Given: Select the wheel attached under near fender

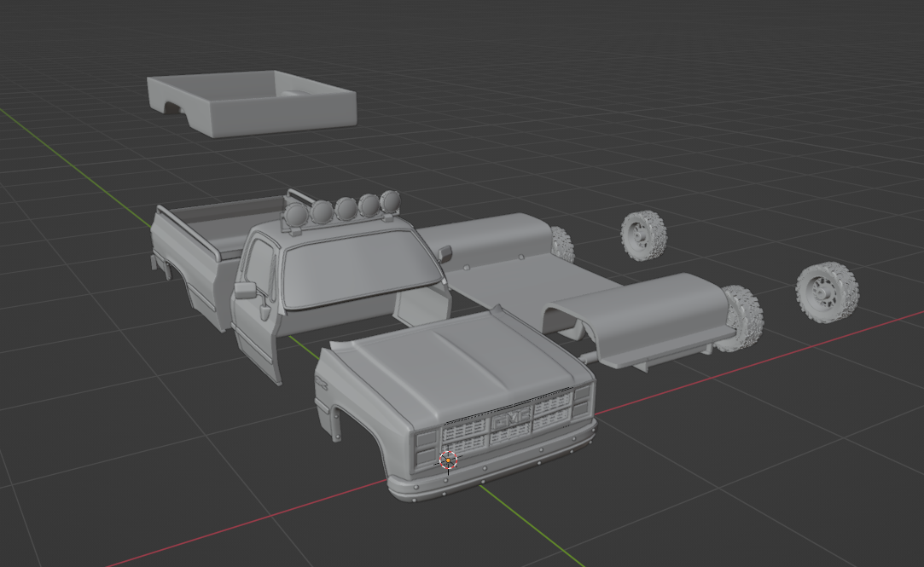Looking at the screenshot, I should (x=742, y=318).
